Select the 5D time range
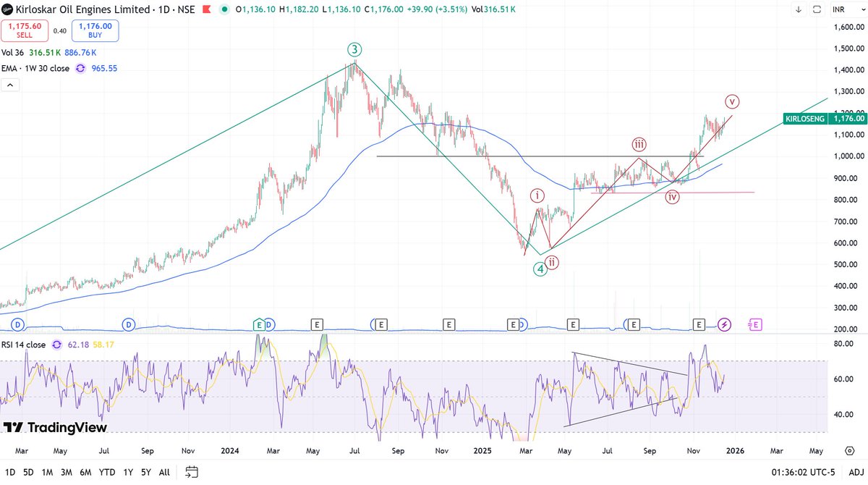 [x=28, y=472]
